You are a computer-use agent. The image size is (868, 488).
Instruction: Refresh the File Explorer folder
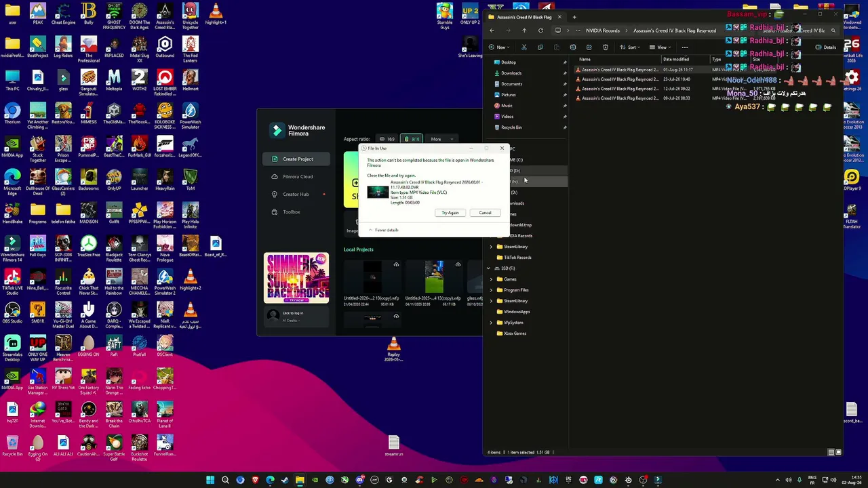(540, 30)
